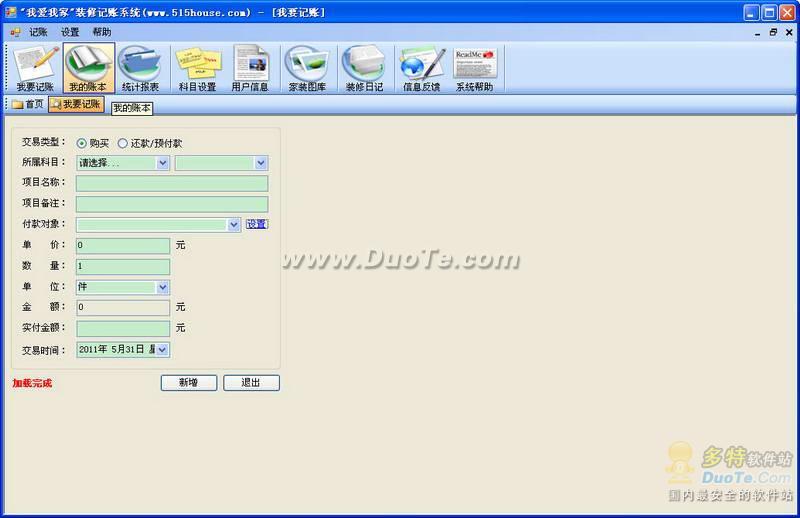The width and height of the screenshot is (800, 518).
Task: Click the 数量 input field
Action: pos(123,266)
